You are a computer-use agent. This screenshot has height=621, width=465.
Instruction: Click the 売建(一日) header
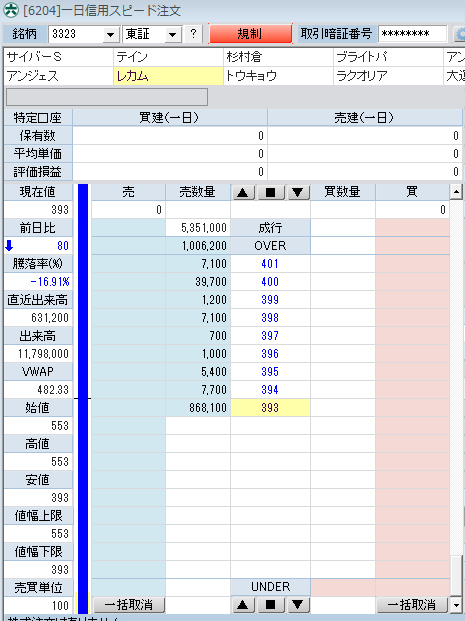(x=365, y=118)
